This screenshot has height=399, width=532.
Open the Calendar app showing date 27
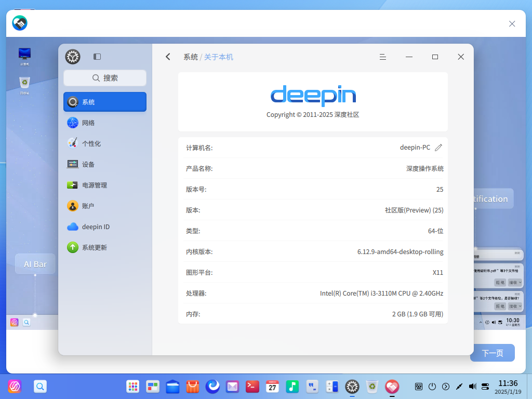272,387
